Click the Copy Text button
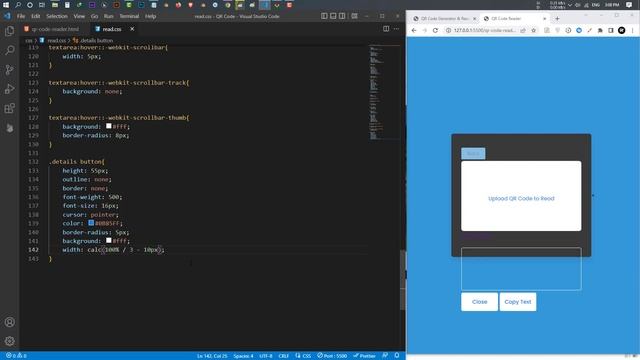The image size is (640, 360). point(518,302)
